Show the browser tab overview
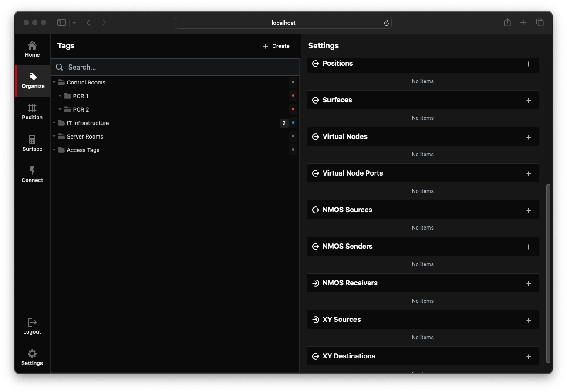The height and width of the screenshot is (392, 567). point(540,22)
